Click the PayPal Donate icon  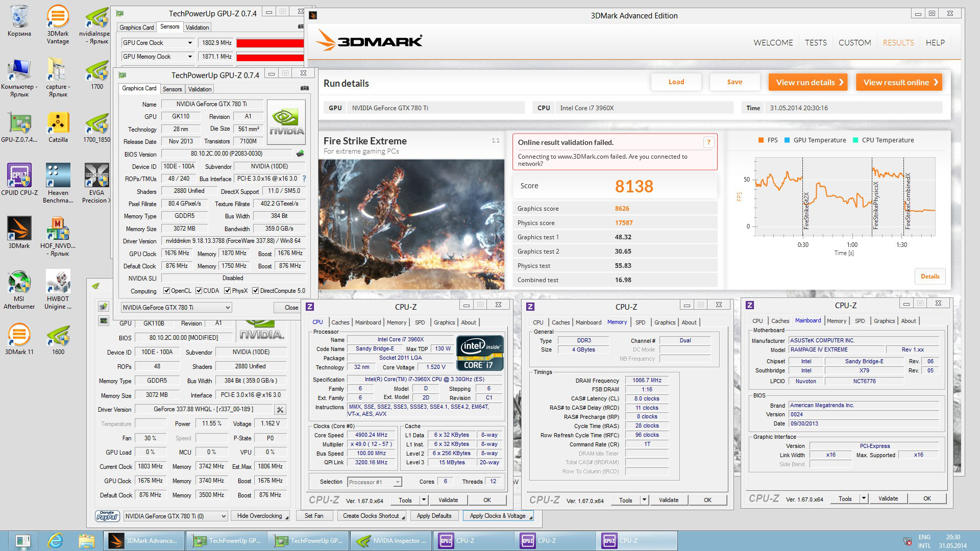[108, 516]
